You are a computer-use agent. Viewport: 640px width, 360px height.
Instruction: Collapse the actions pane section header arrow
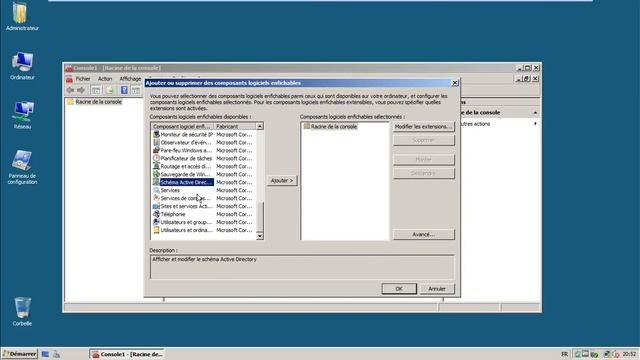(535, 112)
